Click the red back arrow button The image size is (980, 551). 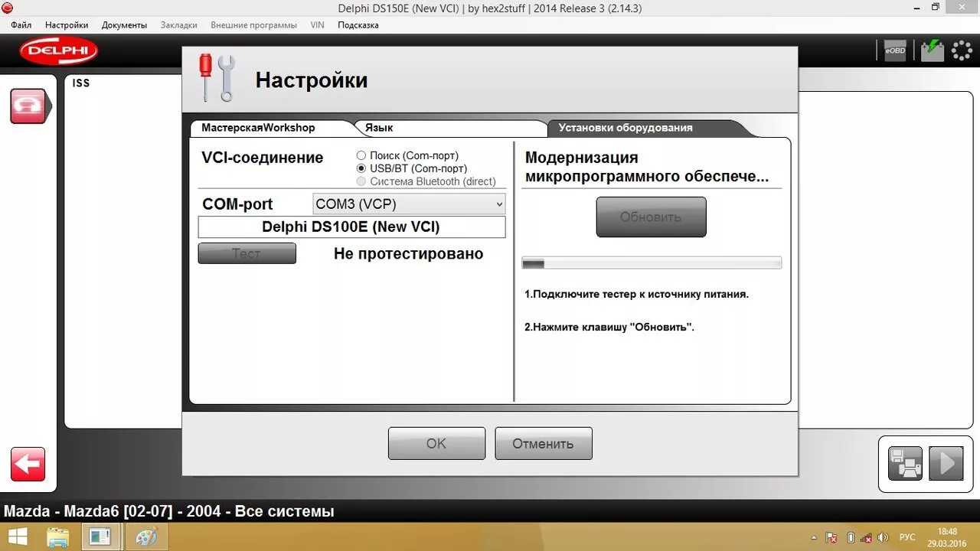click(x=28, y=465)
